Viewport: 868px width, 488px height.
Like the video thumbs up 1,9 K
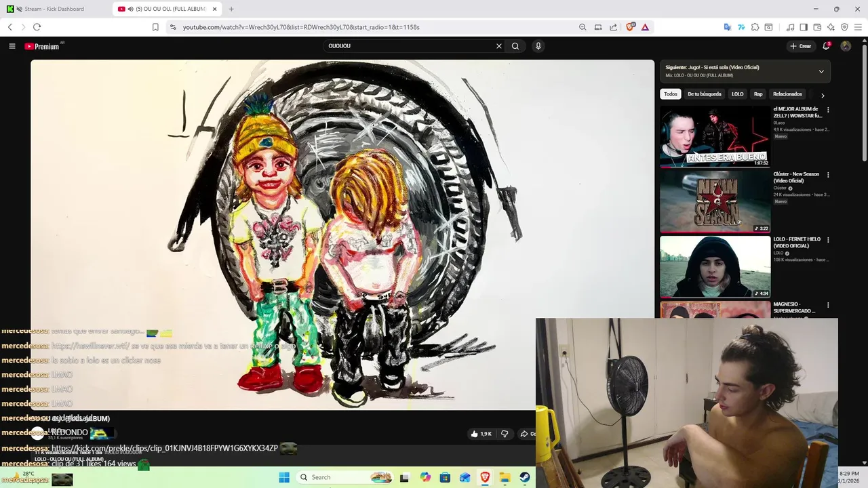pyautogui.click(x=481, y=434)
